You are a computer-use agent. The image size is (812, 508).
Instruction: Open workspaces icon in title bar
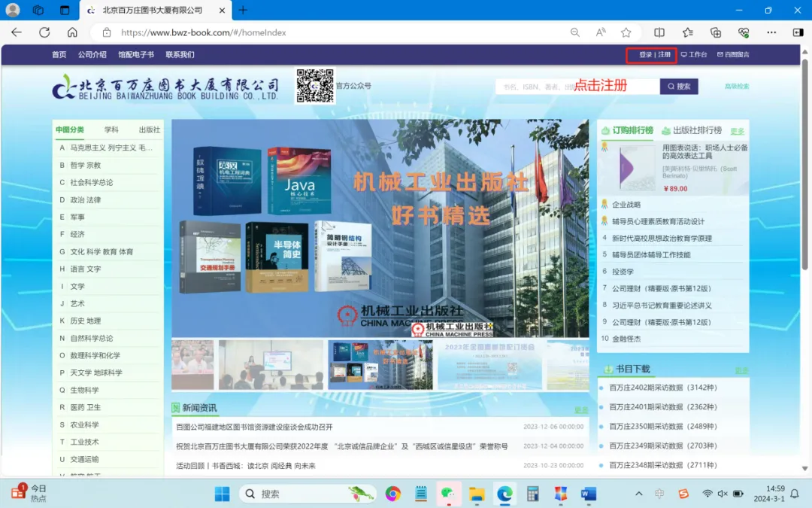click(38, 10)
